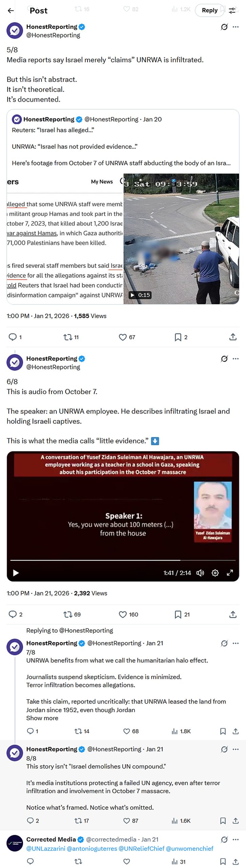Share the 5/8 post
The width and height of the screenshot is (246, 868).
pyautogui.click(x=233, y=337)
